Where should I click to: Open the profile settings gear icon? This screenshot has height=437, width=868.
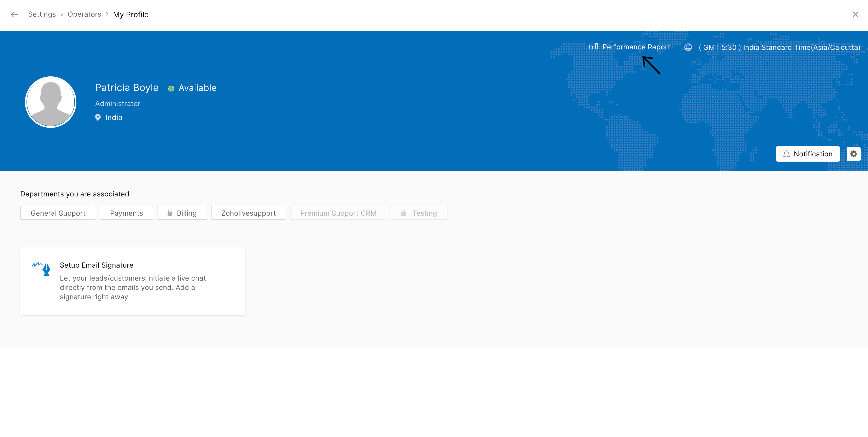(x=853, y=154)
